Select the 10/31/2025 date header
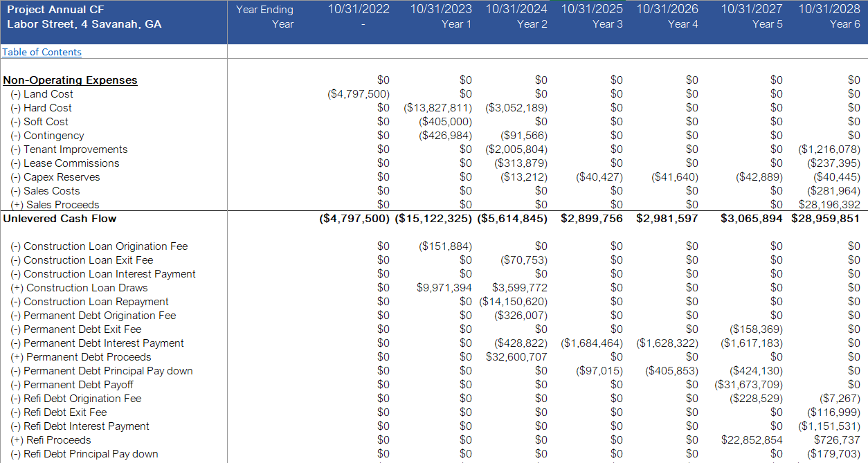The height and width of the screenshot is (463, 868). (x=592, y=10)
